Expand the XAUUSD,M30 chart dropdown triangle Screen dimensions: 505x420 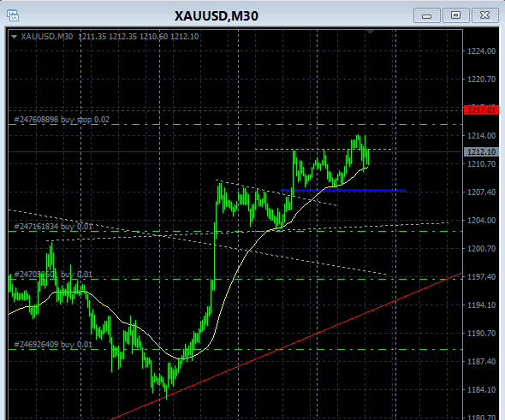(14, 37)
